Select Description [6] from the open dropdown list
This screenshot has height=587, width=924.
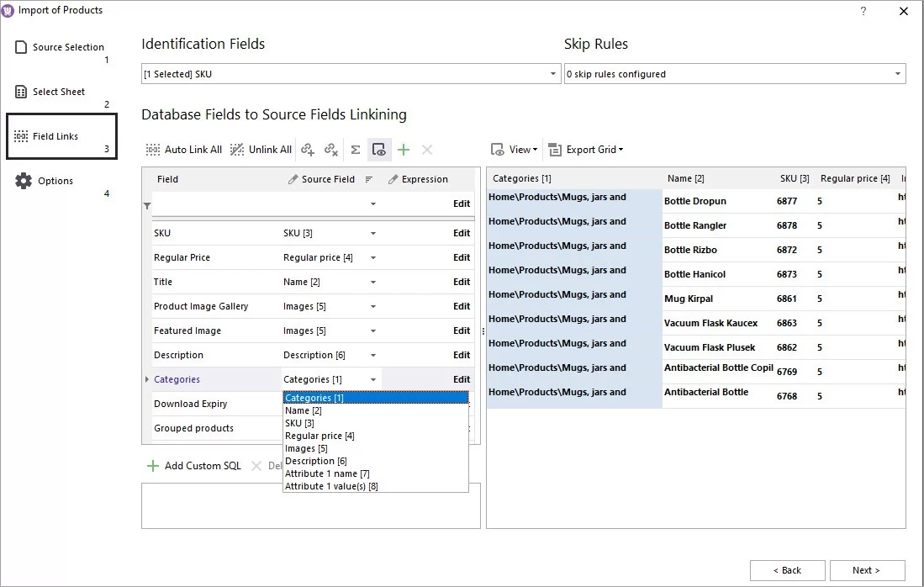coord(316,461)
